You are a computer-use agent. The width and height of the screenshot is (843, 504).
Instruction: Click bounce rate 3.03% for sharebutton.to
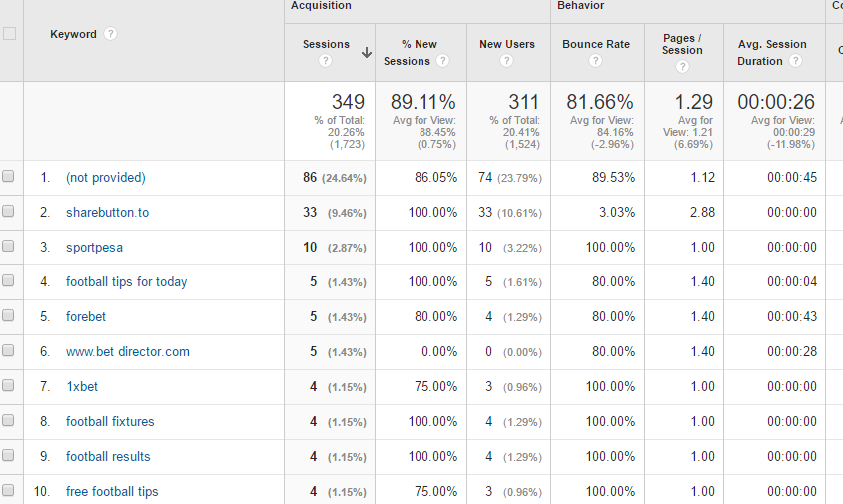[617, 213]
